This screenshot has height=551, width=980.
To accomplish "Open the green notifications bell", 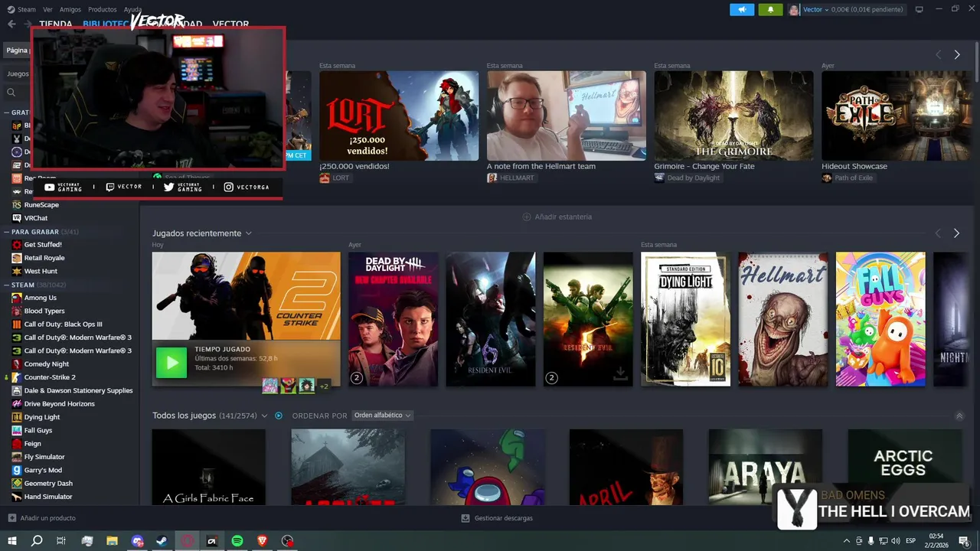I will coord(770,9).
